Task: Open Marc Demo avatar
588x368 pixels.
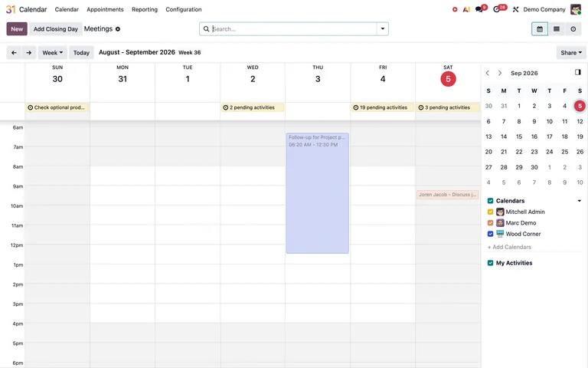Action: click(500, 222)
